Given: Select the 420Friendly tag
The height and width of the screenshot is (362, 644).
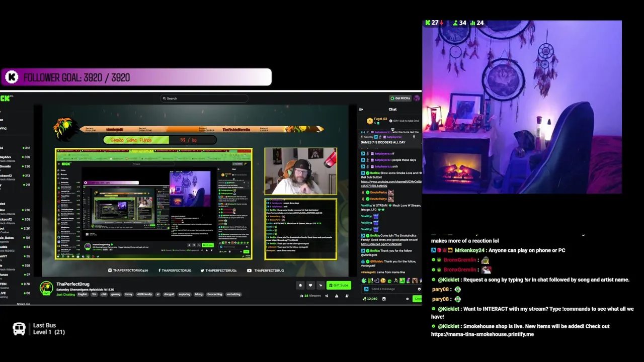Looking at the screenshot, I should tap(144, 294).
